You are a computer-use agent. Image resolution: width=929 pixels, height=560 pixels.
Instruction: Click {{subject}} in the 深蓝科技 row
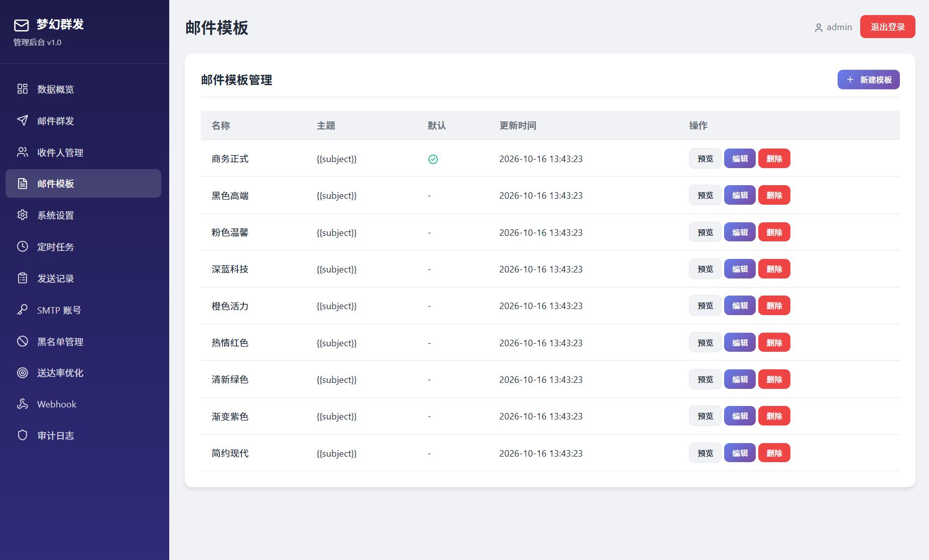336,269
